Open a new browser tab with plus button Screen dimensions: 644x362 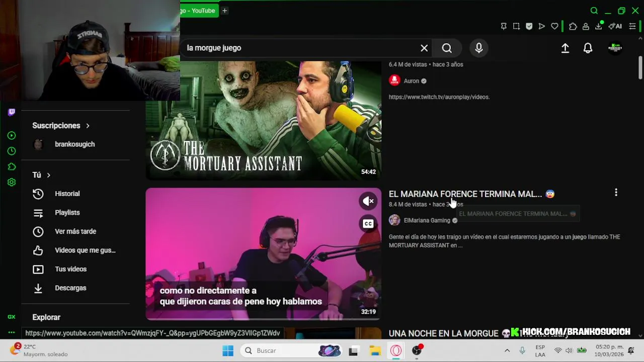[x=225, y=11]
